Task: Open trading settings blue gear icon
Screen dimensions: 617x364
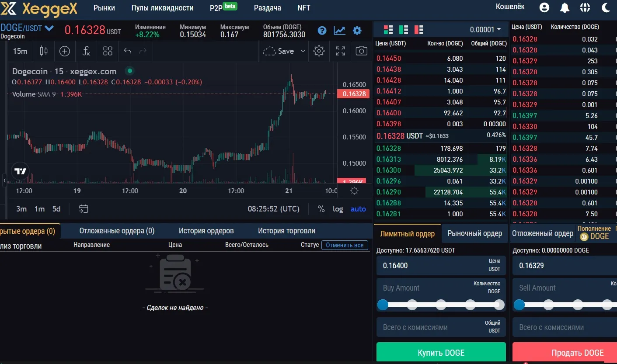Action: click(357, 31)
